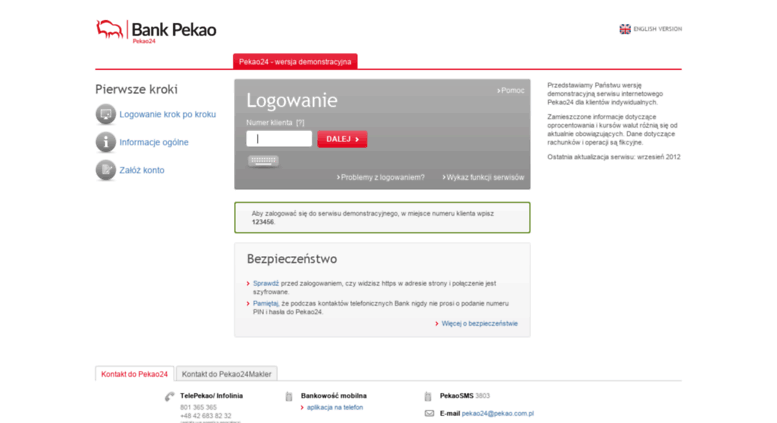Click the PekaoSMS 3803 text
The height and width of the screenshot is (423, 777).
pos(465,396)
